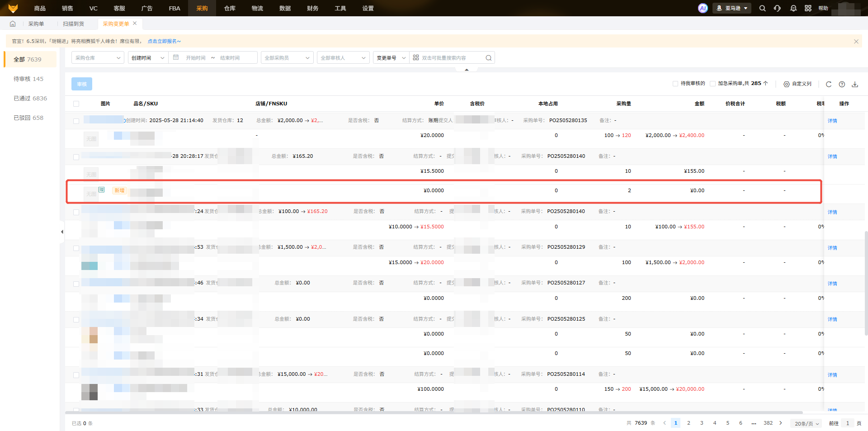Click the download export icon

pos(854,84)
